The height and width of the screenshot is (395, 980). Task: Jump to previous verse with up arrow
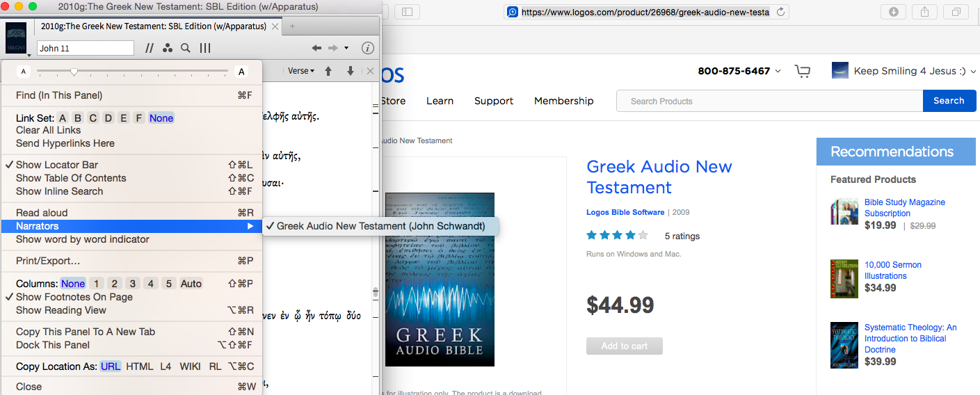point(328,71)
